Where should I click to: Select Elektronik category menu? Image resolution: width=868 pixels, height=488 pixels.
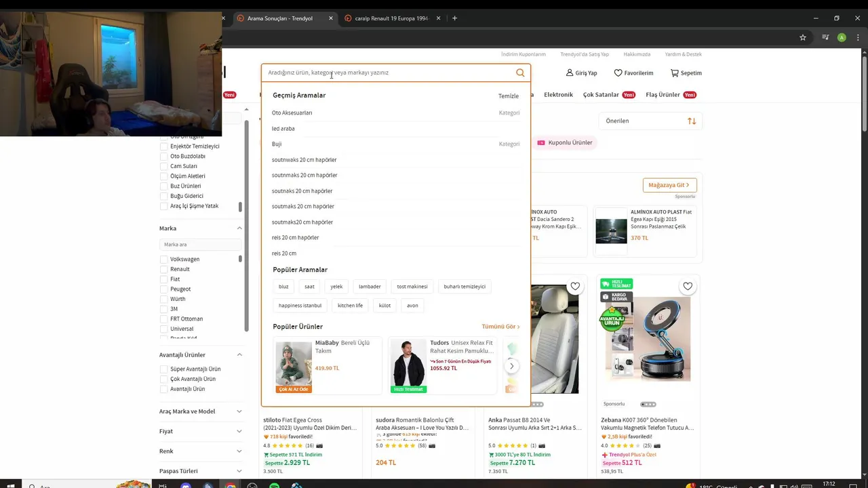coord(558,95)
